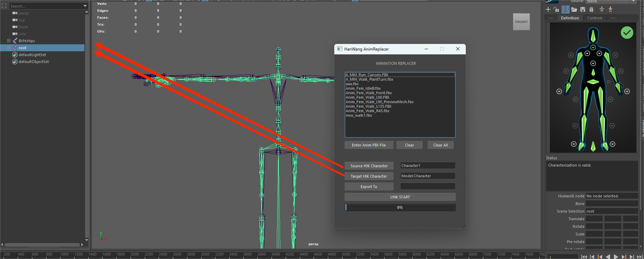Select A_MM_Run_Cancels.FBX in the list
Image resolution: width=644 pixels, height=259 pixels.
(x=400, y=75)
